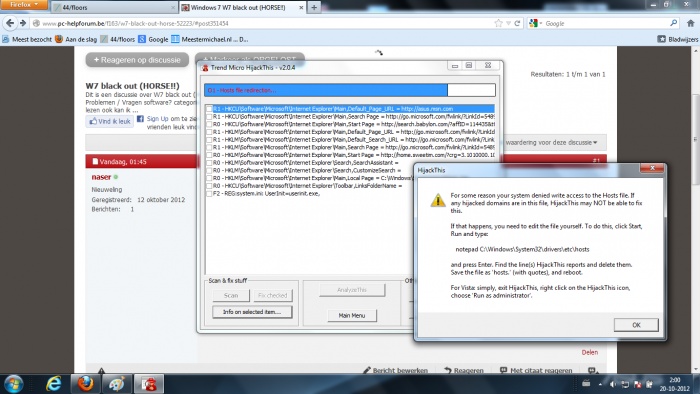Open user profile naser
Viewport: 700px width, 394px height.
[101, 177]
